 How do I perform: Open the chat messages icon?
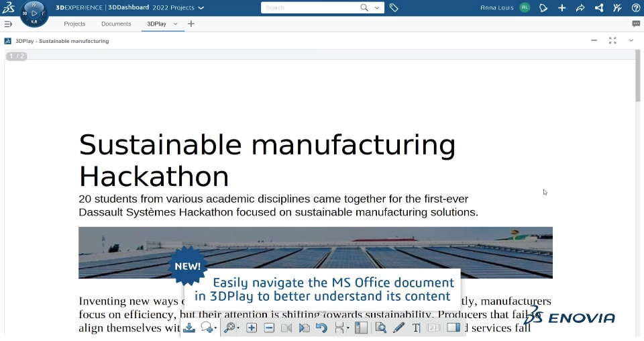pyautogui.click(x=636, y=23)
